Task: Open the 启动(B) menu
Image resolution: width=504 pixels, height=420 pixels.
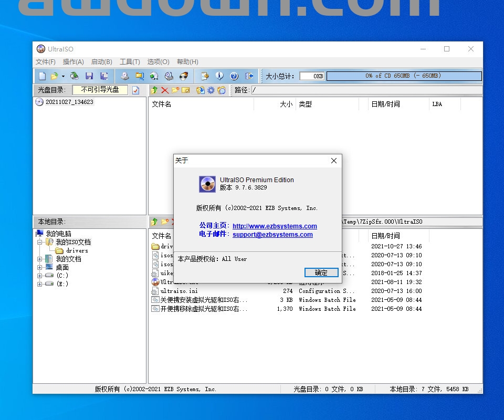Action: tap(101, 62)
